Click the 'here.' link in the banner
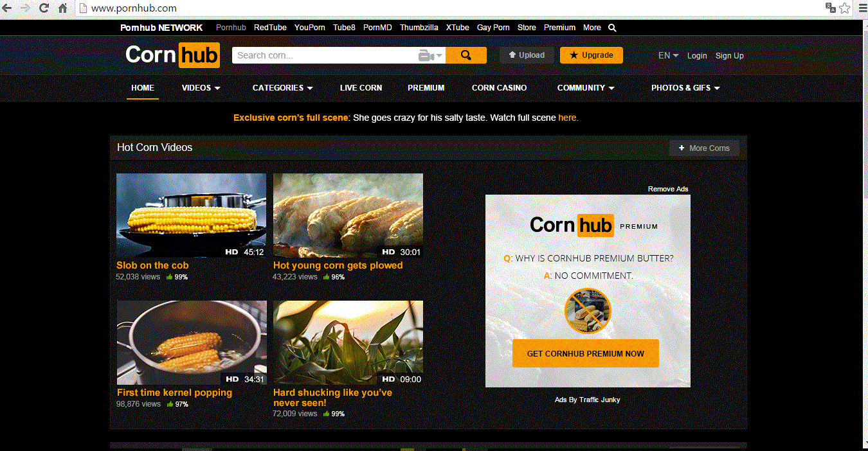Viewport: 868px width, 451px height. pyautogui.click(x=568, y=118)
